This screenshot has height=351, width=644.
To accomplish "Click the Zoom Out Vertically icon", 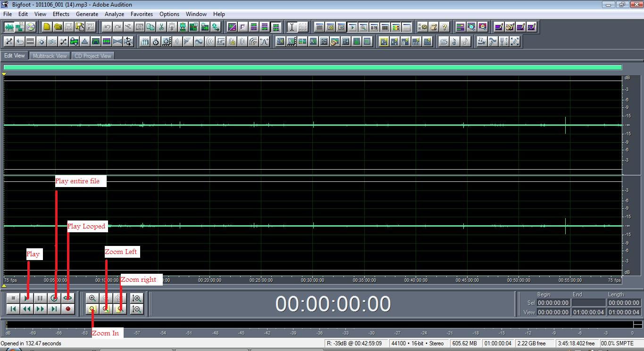I will [x=137, y=309].
